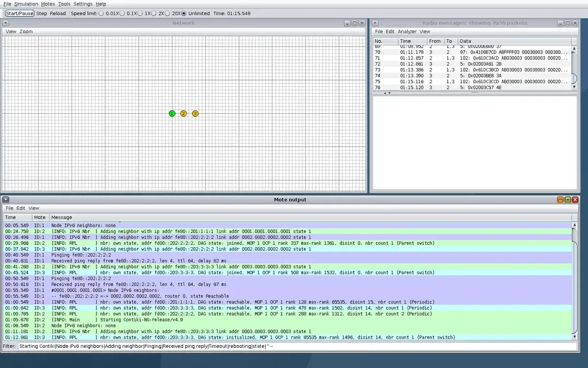Click the Data column header in Radio messages
588x368 pixels.
(x=514, y=41)
